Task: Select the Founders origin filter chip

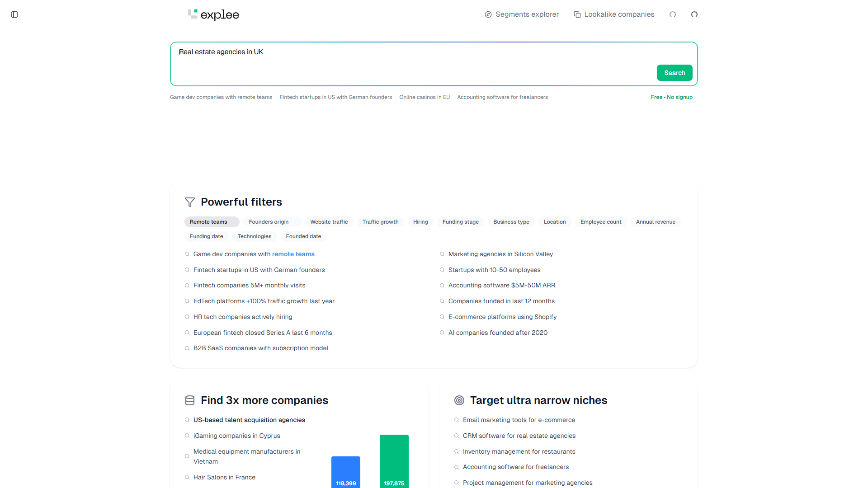Action: coord(269,222)
